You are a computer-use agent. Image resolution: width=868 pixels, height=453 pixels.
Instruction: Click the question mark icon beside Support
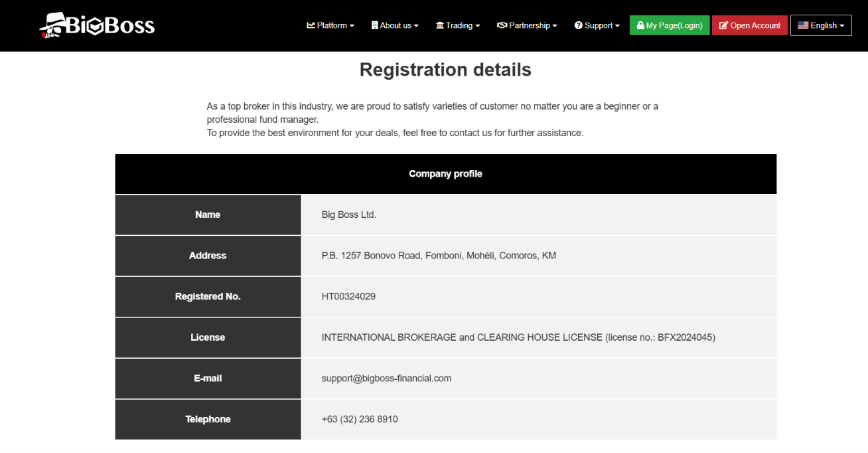coord(579,25)
